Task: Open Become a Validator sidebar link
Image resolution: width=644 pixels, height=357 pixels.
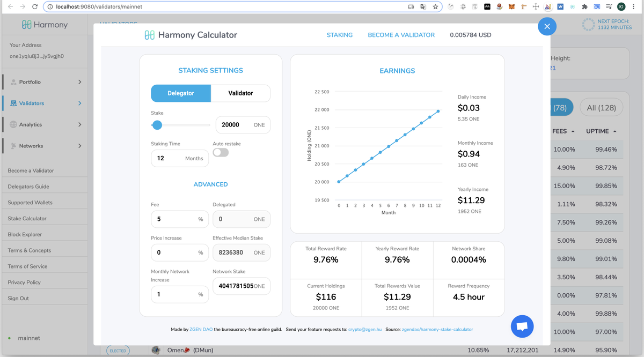Action: coord(31,170)
